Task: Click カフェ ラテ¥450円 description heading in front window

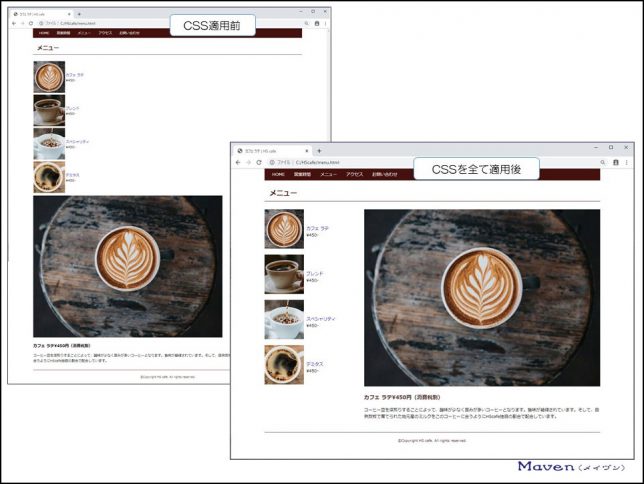Action: tap(402, 397)
